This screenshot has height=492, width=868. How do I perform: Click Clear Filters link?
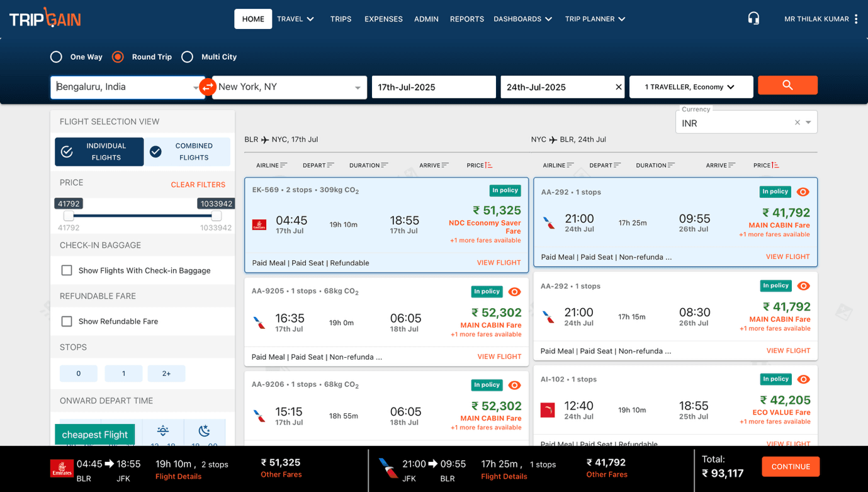(198, 185)
